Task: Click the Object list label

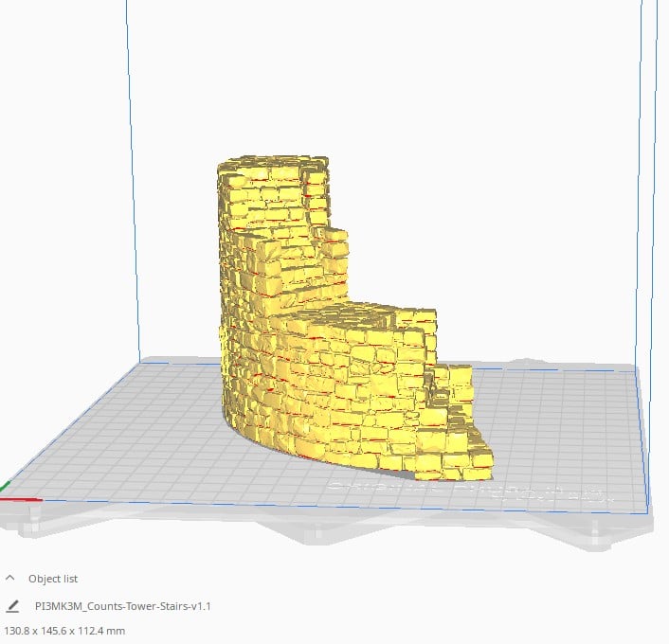Action: pos(53,579)
